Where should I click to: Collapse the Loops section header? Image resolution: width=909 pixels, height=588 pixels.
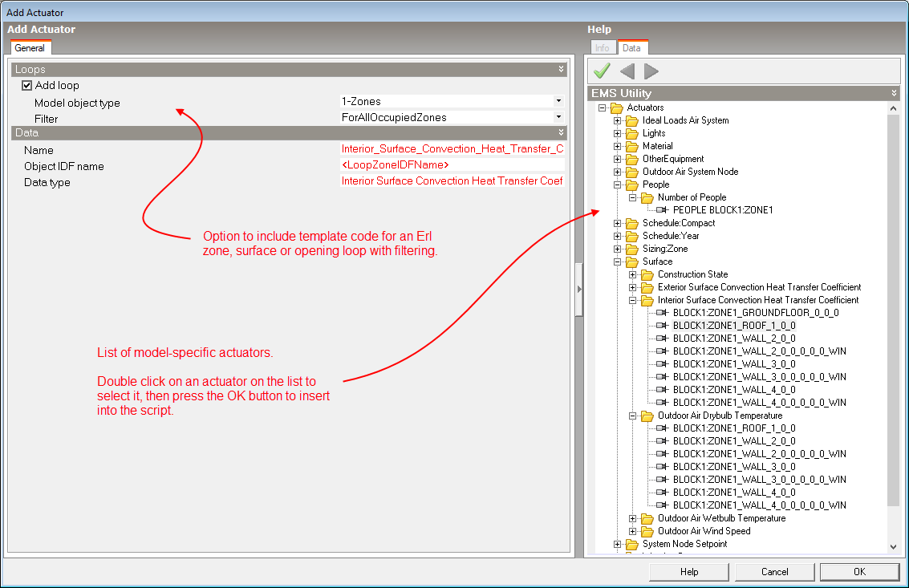click(562, 70)
